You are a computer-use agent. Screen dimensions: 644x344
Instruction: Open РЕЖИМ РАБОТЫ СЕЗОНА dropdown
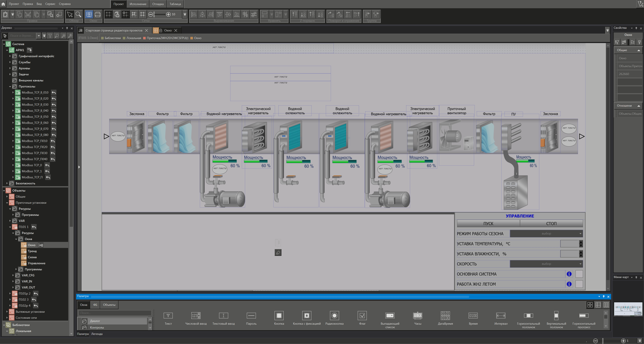546,234
